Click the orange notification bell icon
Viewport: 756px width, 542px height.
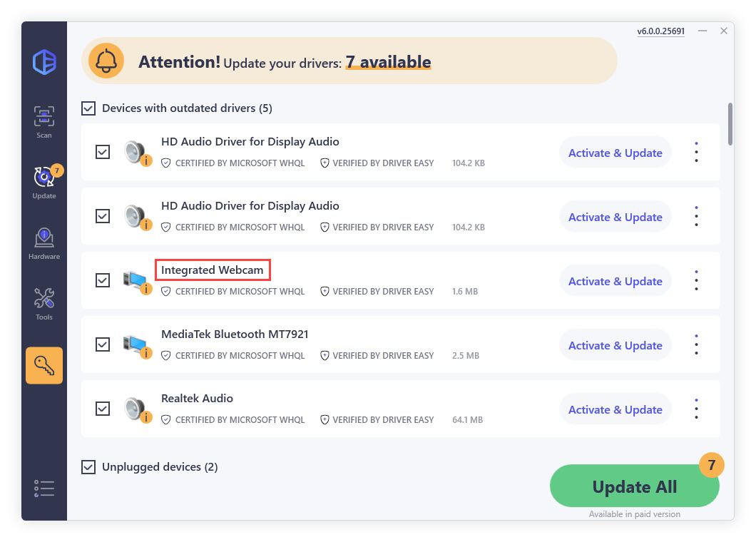106,61
